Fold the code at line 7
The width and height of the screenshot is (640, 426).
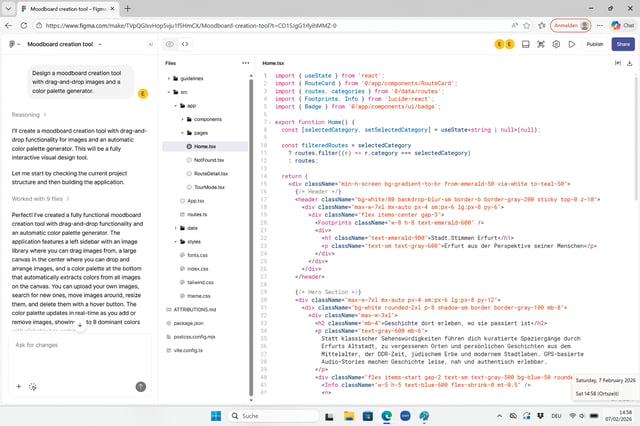pos(270,122)
